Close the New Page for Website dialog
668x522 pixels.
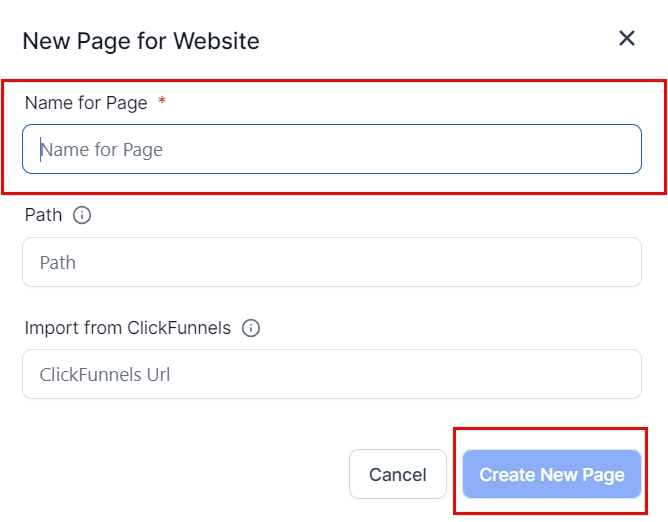point(627,39)
